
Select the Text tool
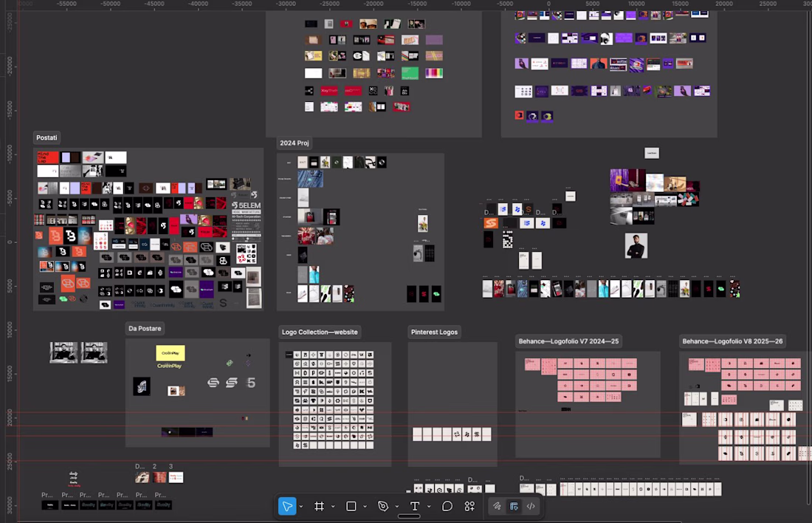[x=415, y=506]
